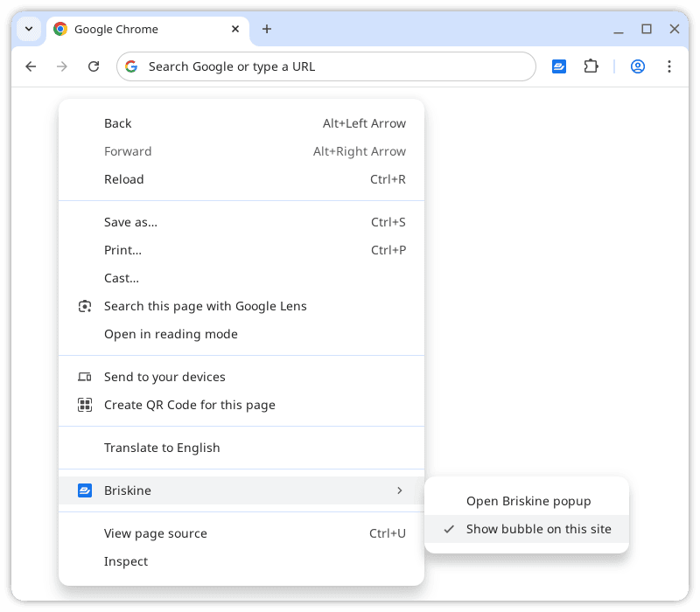This screenshot has height=612, width=700.
Task: Select View page source
Action: tap(155, 533)
